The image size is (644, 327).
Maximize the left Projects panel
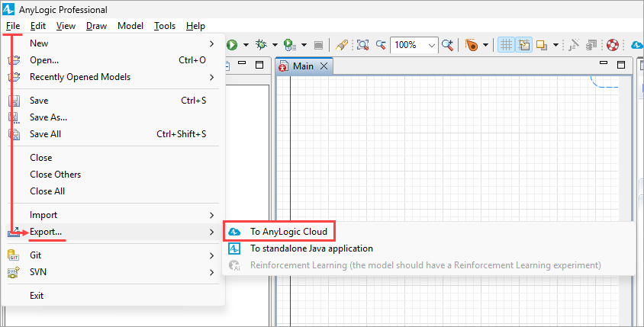point(259,65)
